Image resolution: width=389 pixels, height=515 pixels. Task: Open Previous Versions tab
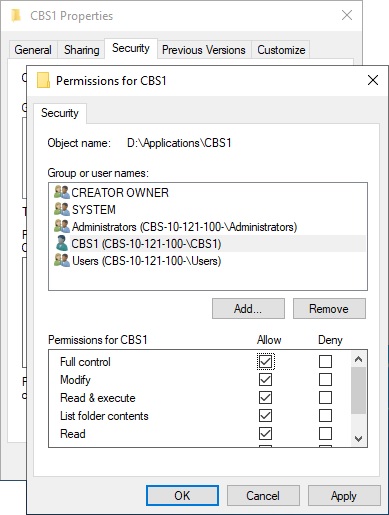tap(204, 50)
